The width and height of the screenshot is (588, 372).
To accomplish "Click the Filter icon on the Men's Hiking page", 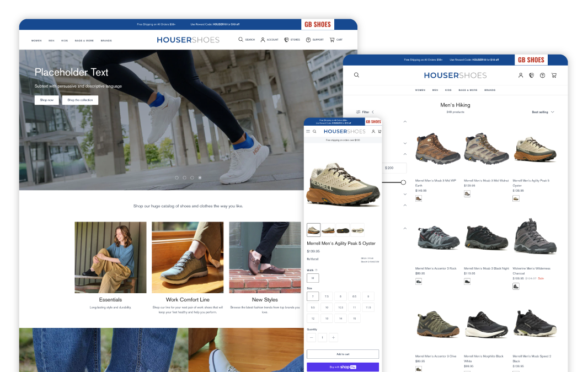I will tap(359, 112).
